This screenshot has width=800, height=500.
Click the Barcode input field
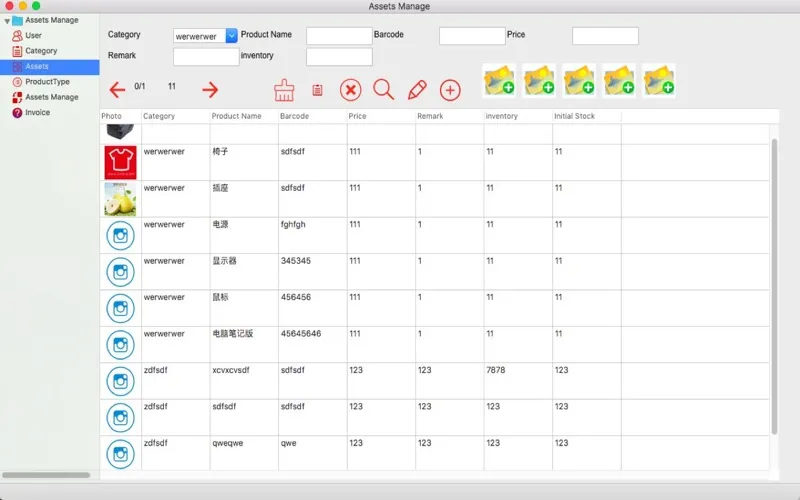click(472, 36)
